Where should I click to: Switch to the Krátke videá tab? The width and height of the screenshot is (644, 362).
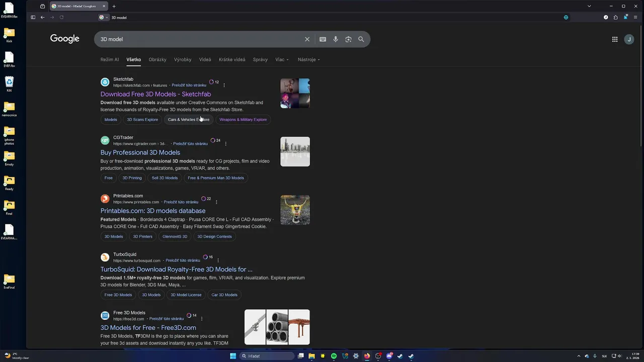[232, 59]
